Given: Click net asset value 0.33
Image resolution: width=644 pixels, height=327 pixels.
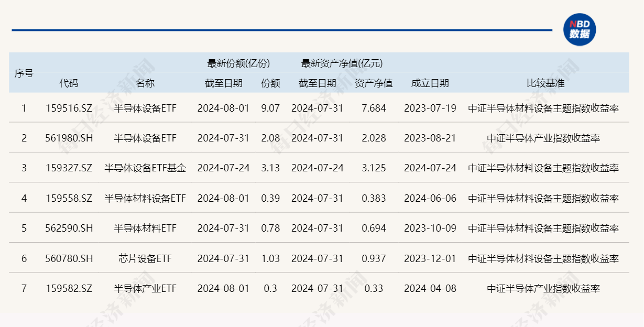Looking at the screenshot, I should pyautogui.click(x=374, y=288).
